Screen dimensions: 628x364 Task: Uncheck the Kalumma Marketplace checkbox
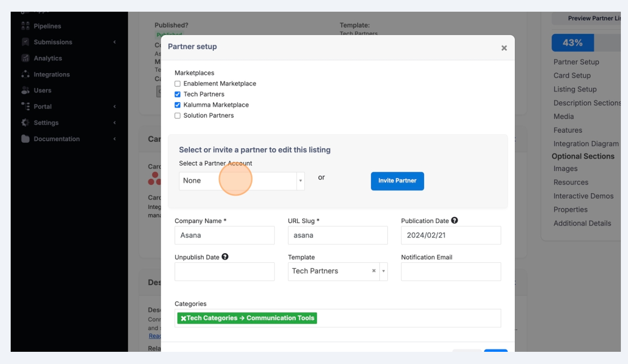click(178, 105)
